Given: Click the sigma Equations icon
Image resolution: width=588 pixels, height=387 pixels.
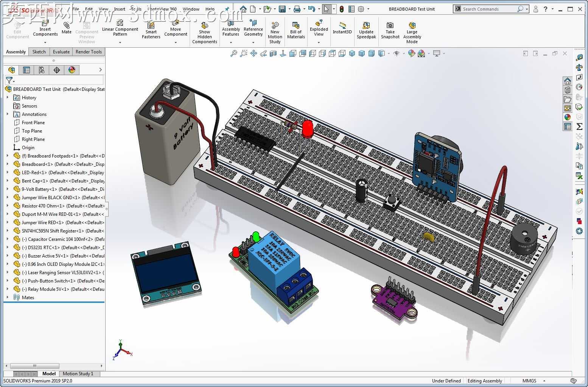Looking at the screenshot, I should [x=579, y=126].
